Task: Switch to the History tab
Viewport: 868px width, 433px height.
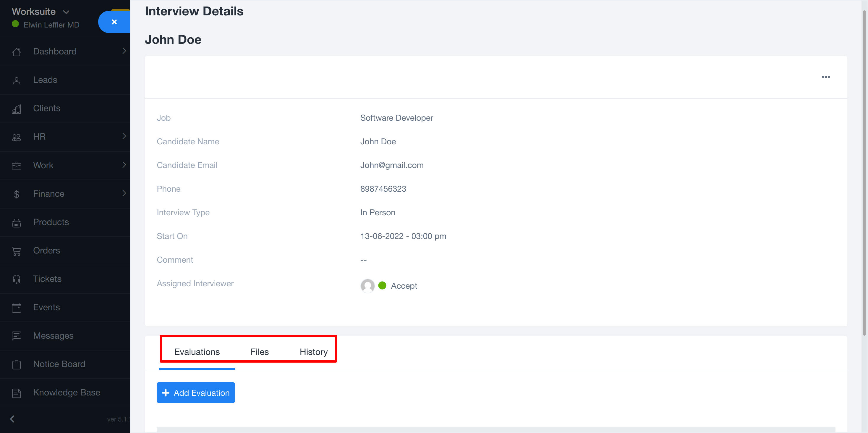Action: tap(313, 352)
